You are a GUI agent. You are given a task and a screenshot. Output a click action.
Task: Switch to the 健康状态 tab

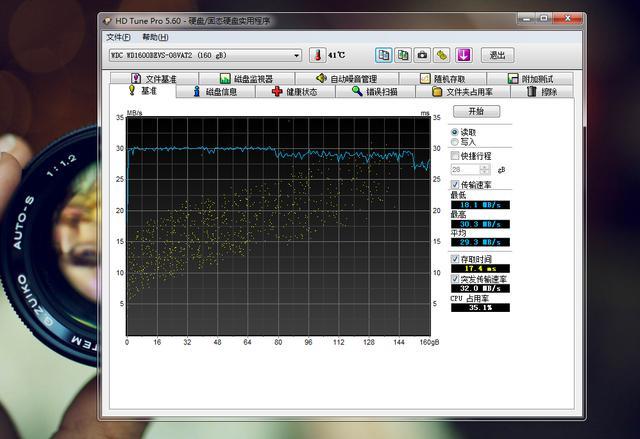coord(295,91)
